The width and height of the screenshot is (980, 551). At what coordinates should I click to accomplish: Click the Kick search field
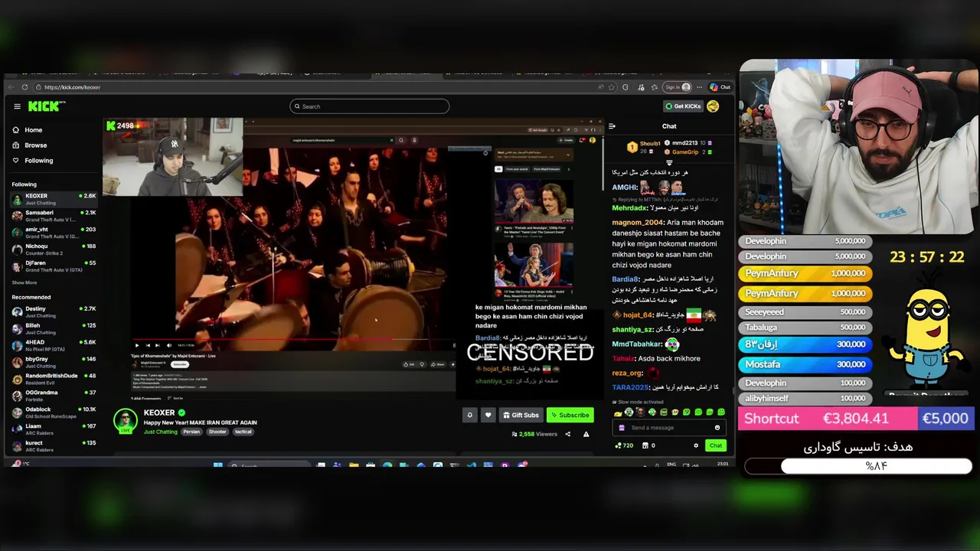(369, 106)
